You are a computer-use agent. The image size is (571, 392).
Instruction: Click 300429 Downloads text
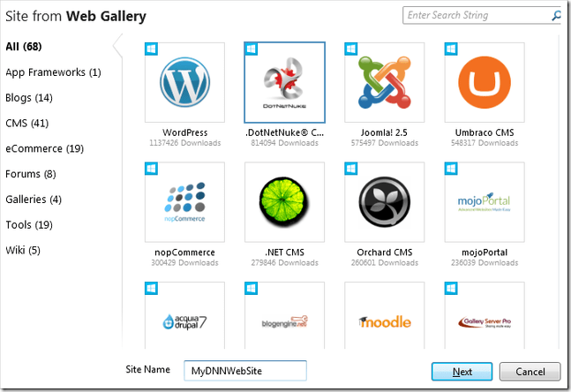click(185, 263)
